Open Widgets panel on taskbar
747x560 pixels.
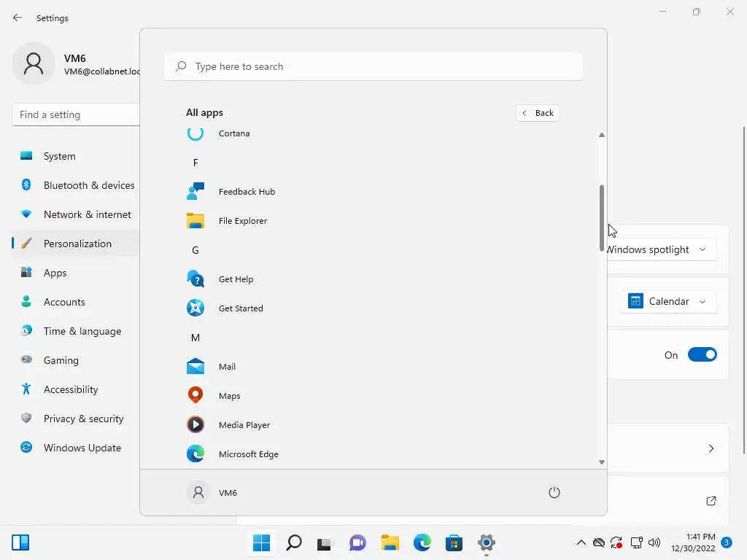[x=20, y=542]
